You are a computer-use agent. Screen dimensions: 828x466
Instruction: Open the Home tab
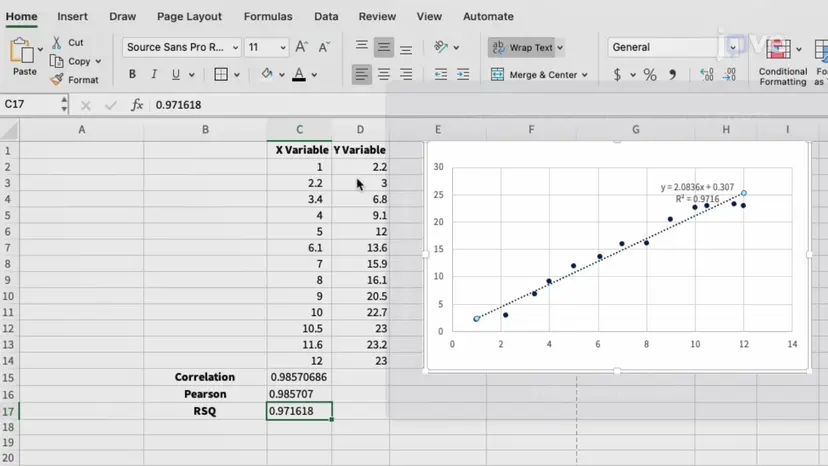point(22,16)
